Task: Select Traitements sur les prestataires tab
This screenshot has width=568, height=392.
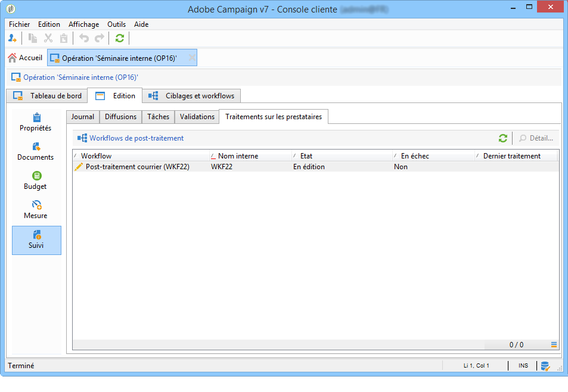Action: (x=274, y=117)
